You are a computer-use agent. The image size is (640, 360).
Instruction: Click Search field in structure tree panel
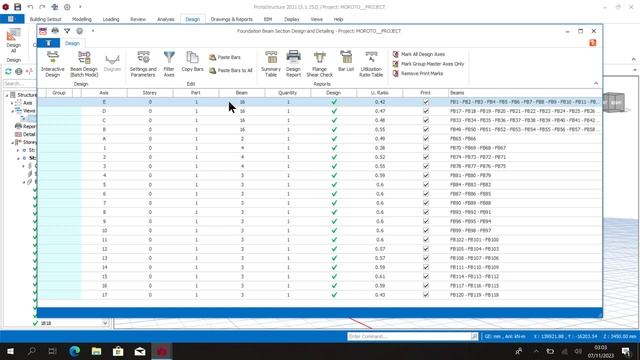(x=19, y=84)
